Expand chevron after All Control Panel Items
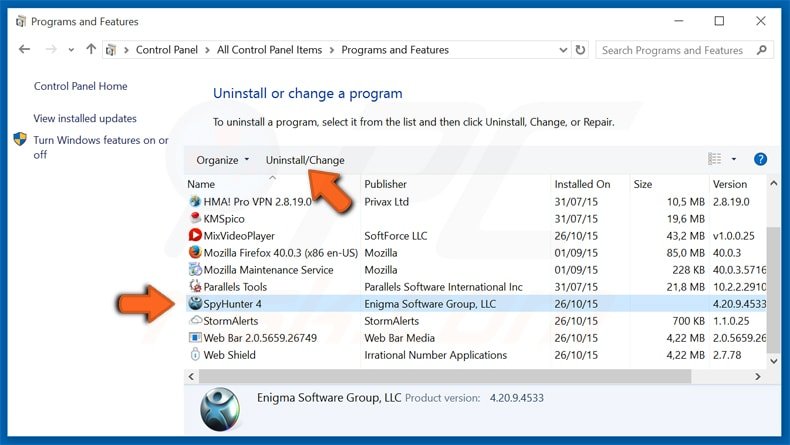 [332, 50]
